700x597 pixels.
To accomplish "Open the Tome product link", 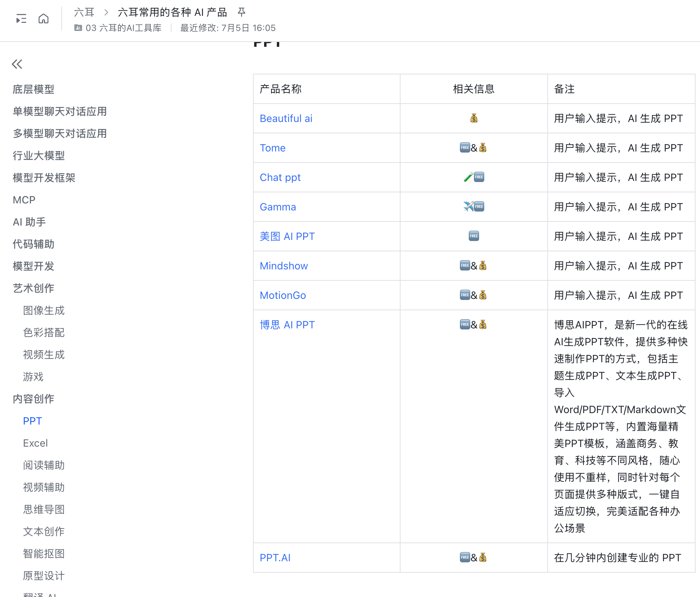I will [272, 148].
